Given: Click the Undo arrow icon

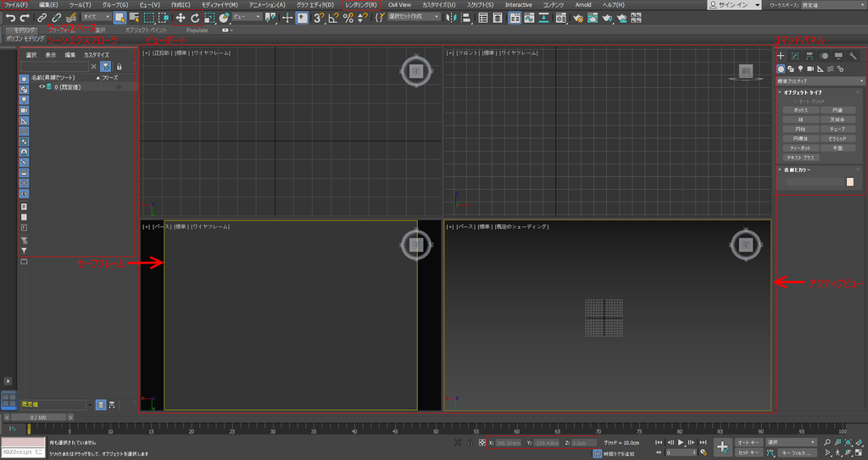Looking at the screenshot, I should pos(10,19).
